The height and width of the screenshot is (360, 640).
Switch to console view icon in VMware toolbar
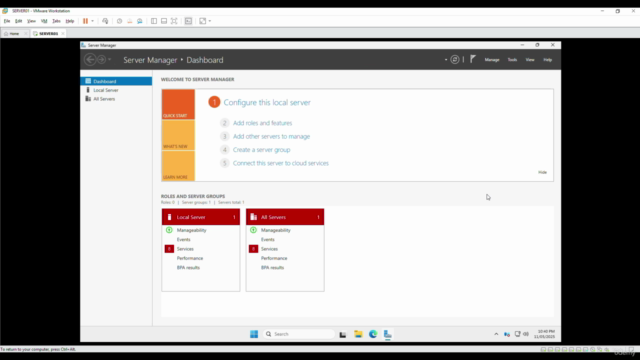coord(188,21)
